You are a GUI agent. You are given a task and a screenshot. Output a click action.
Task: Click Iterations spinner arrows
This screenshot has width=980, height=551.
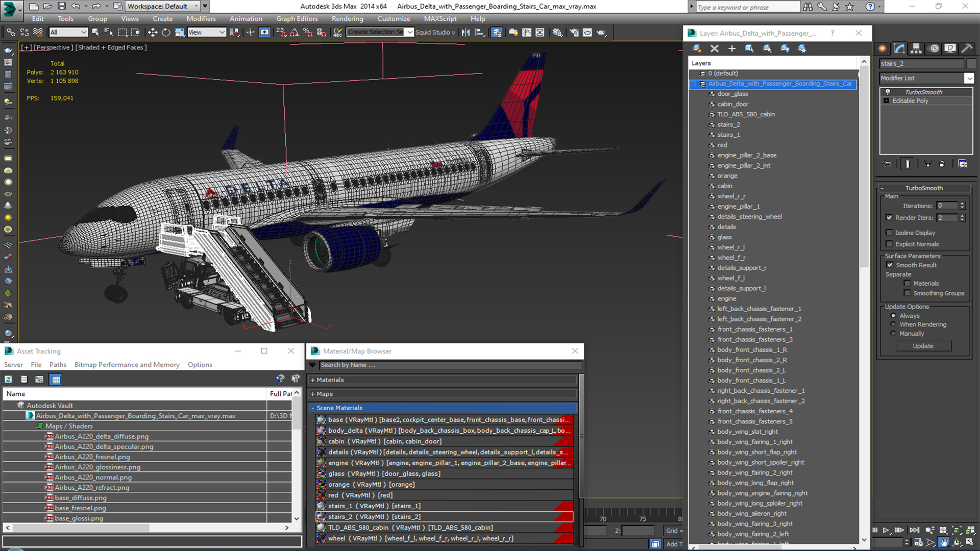coord(962,206)
